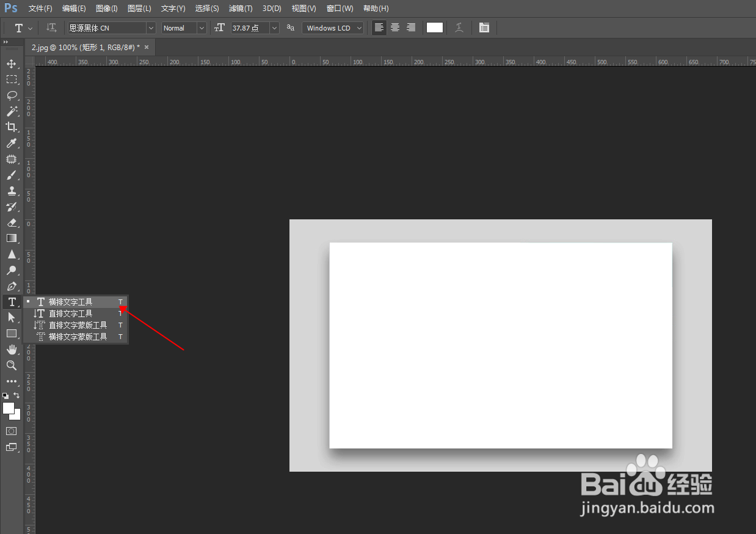Screen dimensions: 756x534
Task: Select the Hand tool
Action: [x=12, y=349]
